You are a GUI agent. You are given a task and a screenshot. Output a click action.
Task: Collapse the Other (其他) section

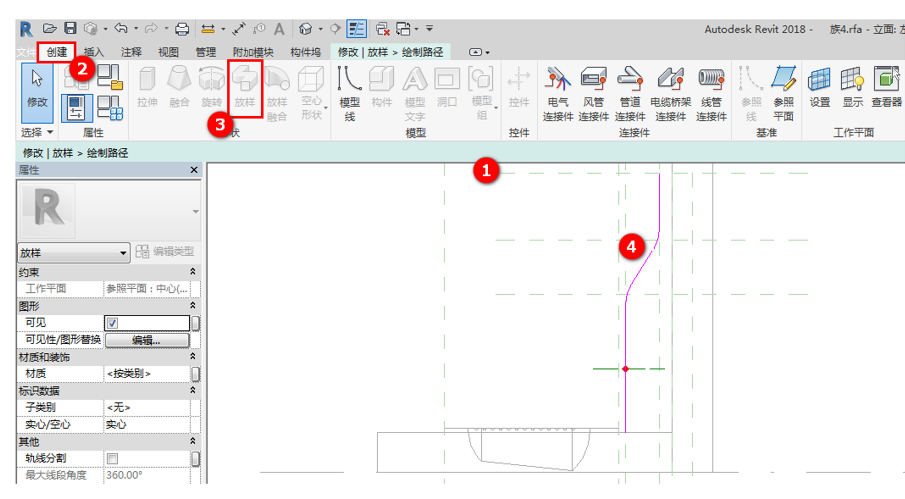(193, 441)
